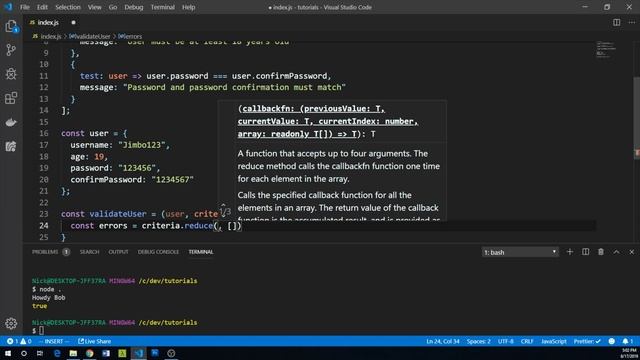Open the Terminal menu

(162, 7)
